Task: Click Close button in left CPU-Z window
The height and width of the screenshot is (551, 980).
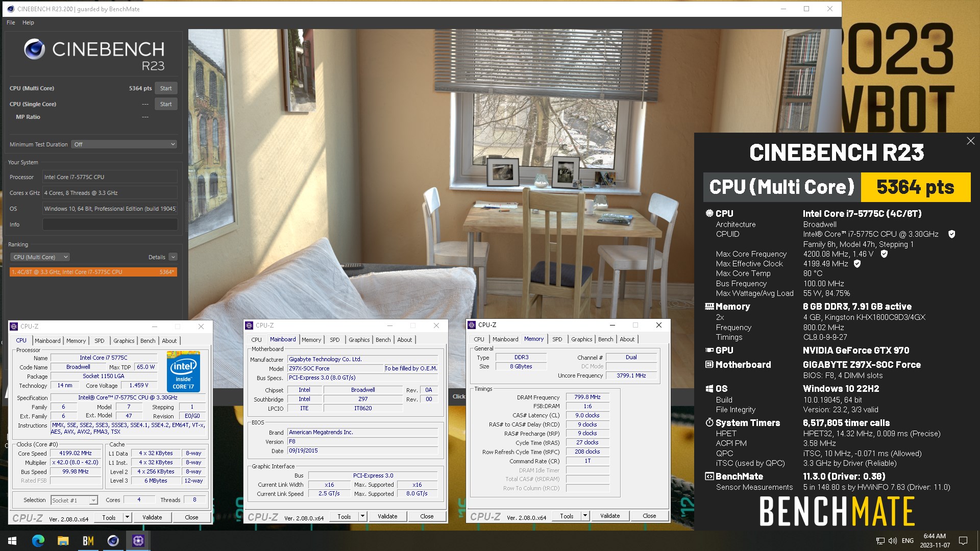Action: [x=191, y=518]
